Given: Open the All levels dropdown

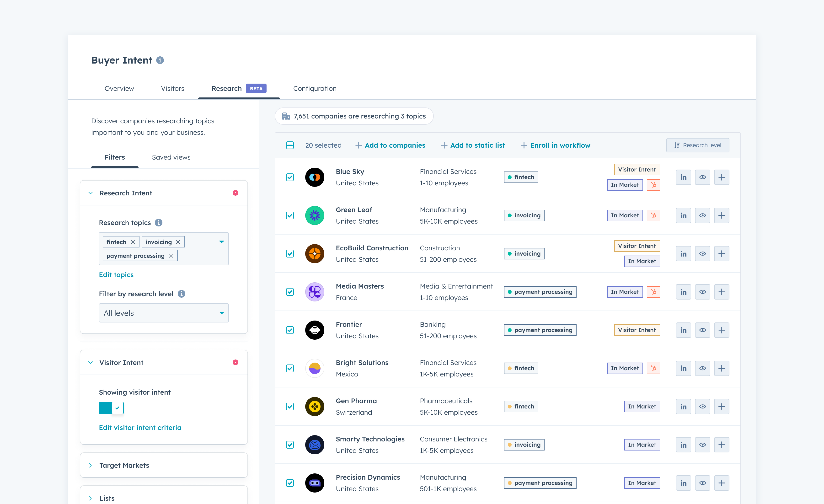Looking at the screenshot, I should (164, 313).
